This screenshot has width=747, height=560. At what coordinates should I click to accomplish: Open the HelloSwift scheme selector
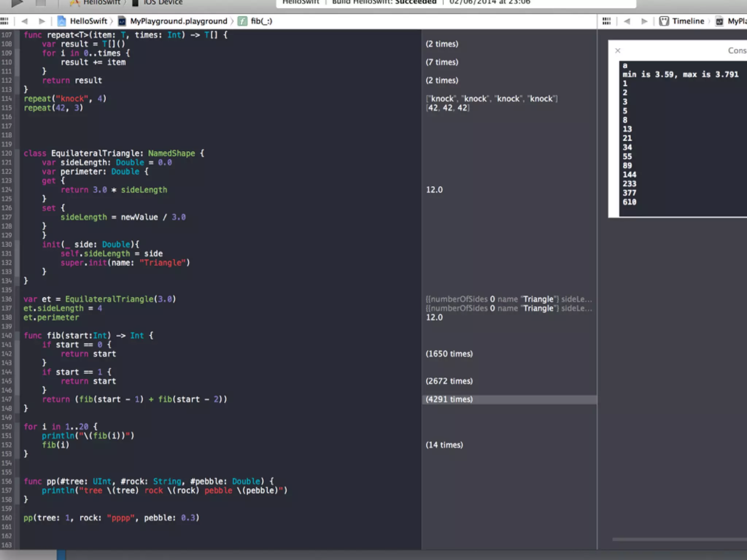(101, 3)
